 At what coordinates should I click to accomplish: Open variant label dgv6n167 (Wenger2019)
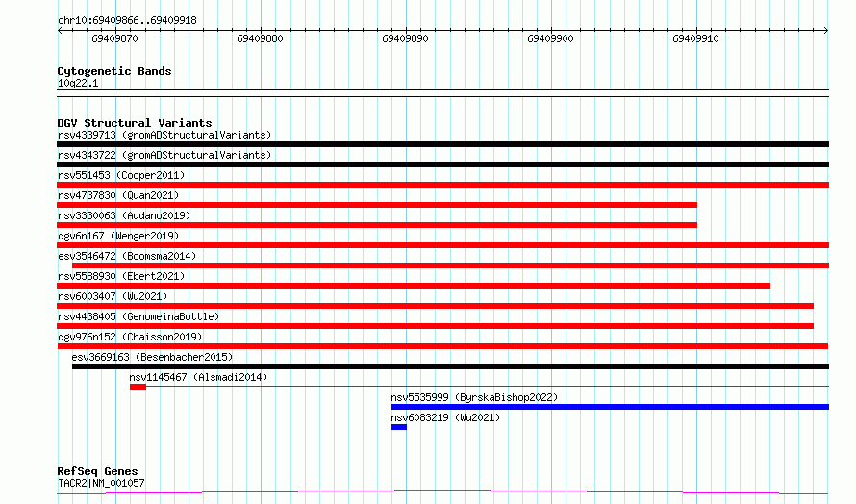[118, 236]
